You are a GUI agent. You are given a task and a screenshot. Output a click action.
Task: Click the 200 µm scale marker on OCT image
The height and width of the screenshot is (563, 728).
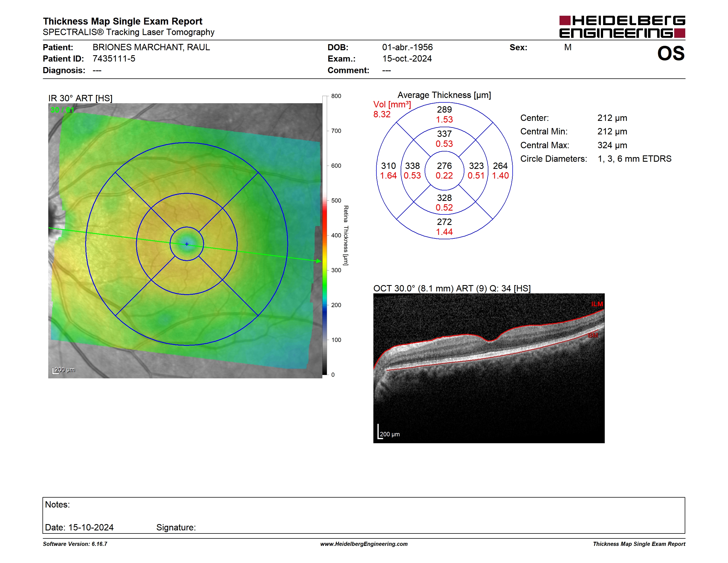389,432
